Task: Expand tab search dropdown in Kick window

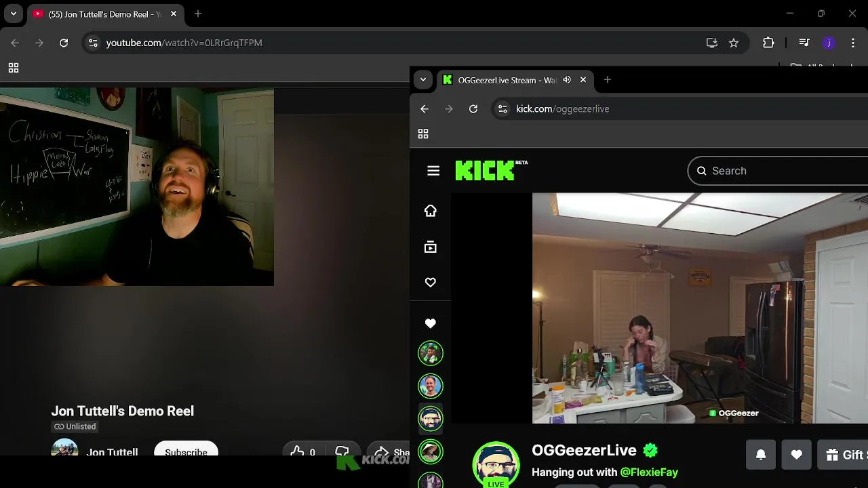Action: (x=423, y=80)
